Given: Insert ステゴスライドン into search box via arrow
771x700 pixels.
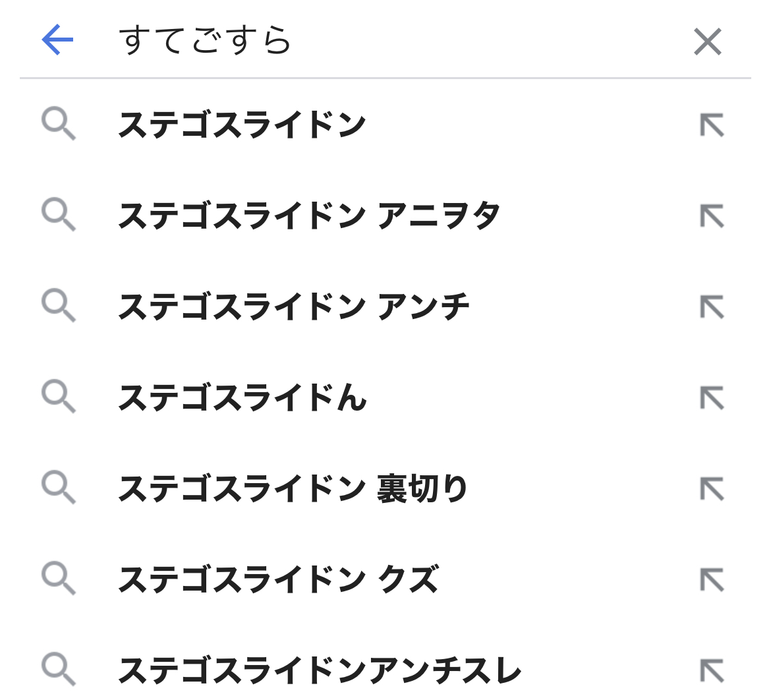Looking at the screenshot, I should pos(712,125).
